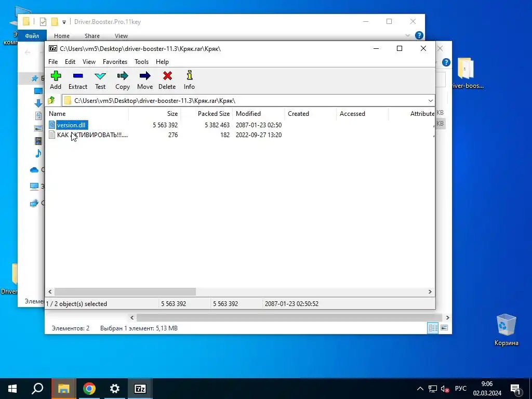Sort by Modified column header
This screenshot has width=532, height=399.
[259, 114]
